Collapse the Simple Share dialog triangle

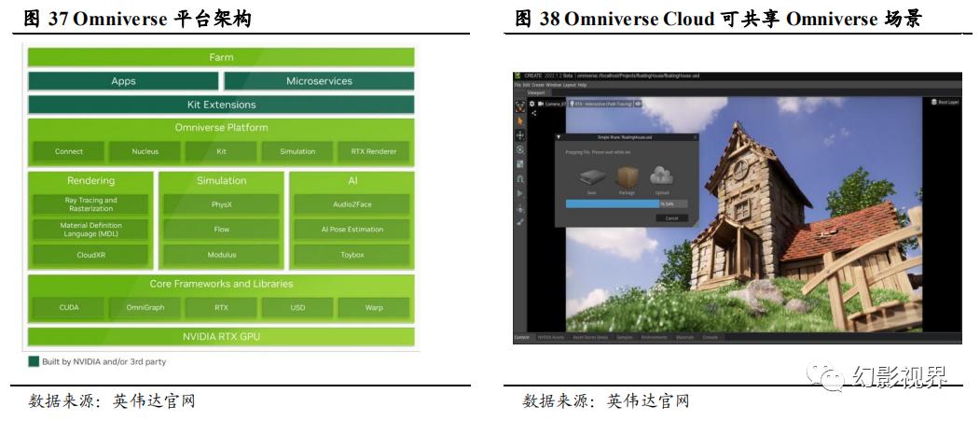click(559, 137)
